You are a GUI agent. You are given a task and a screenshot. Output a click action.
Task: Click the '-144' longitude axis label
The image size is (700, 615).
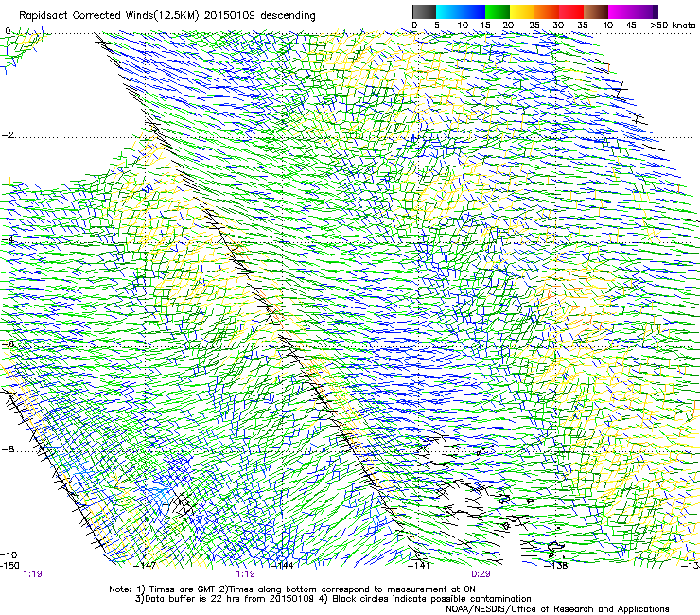(282, 566)
